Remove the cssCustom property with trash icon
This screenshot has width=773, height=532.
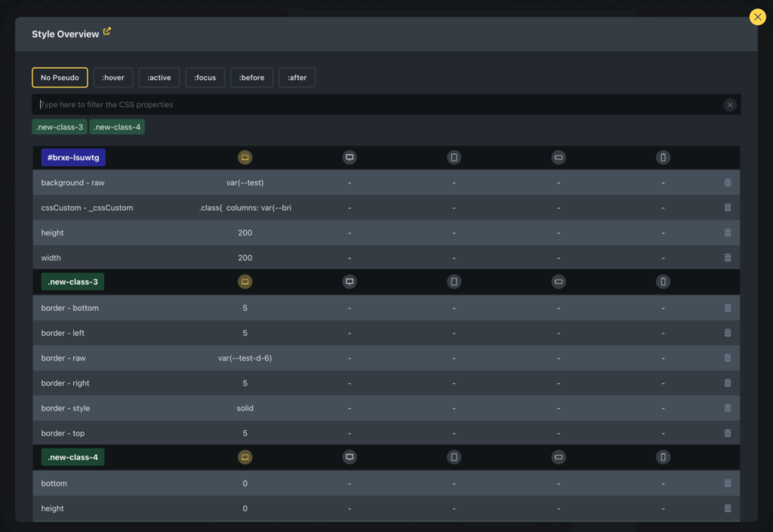727,208
